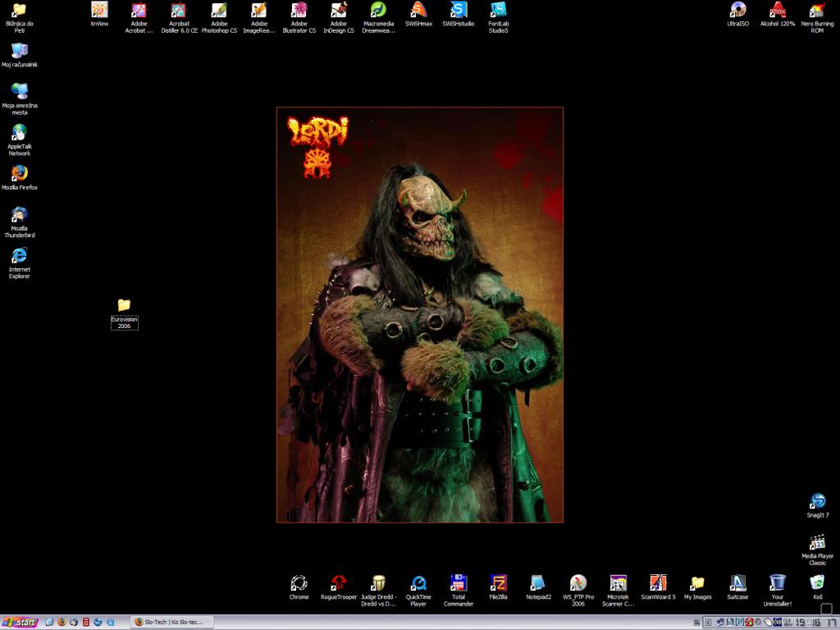Viewport: 840px width, 630px height.
Task: Click red calculator quick launch icon
Action: (85, 622)
